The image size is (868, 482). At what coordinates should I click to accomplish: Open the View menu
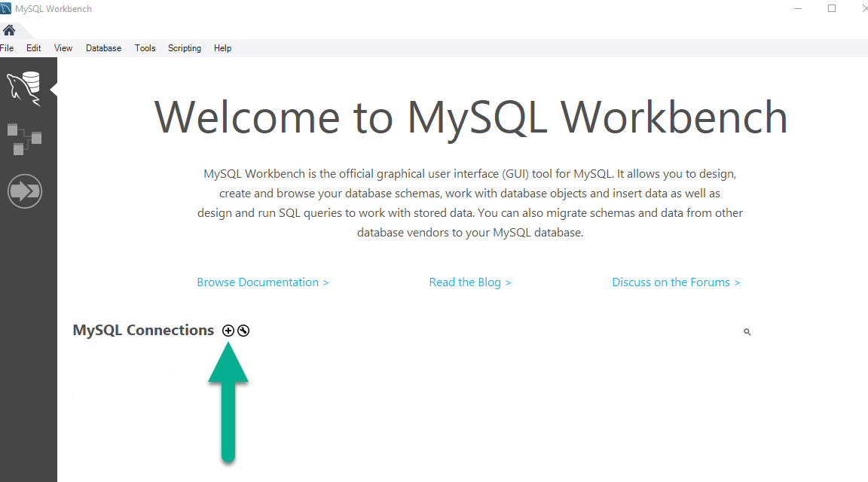63,47
